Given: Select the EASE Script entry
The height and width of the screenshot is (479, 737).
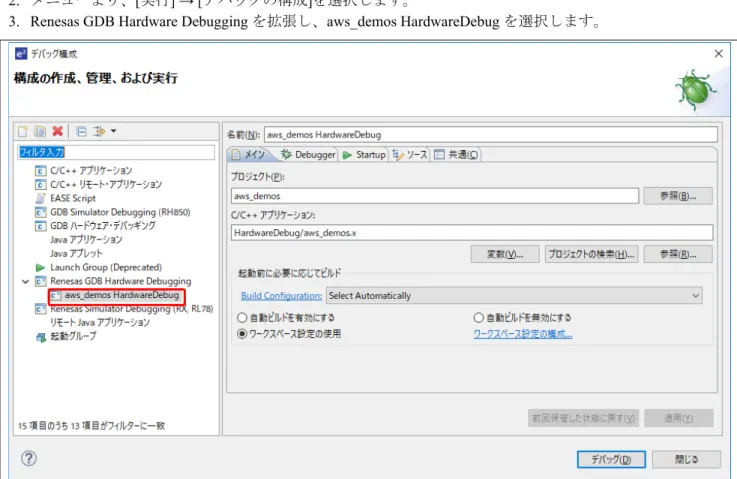Looking at the screenshot, I should [73, 198].
